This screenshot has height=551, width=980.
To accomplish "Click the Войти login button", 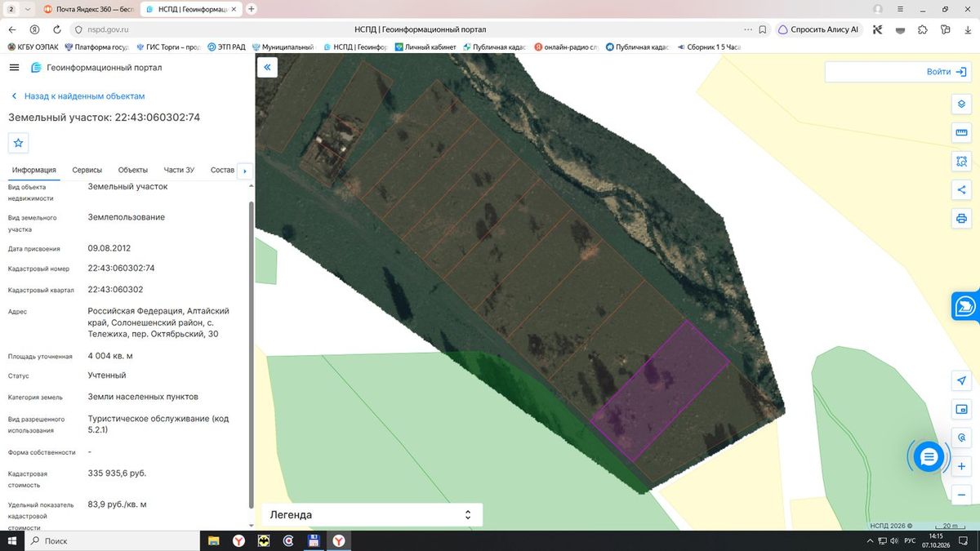I will click(x=946, y=72).
